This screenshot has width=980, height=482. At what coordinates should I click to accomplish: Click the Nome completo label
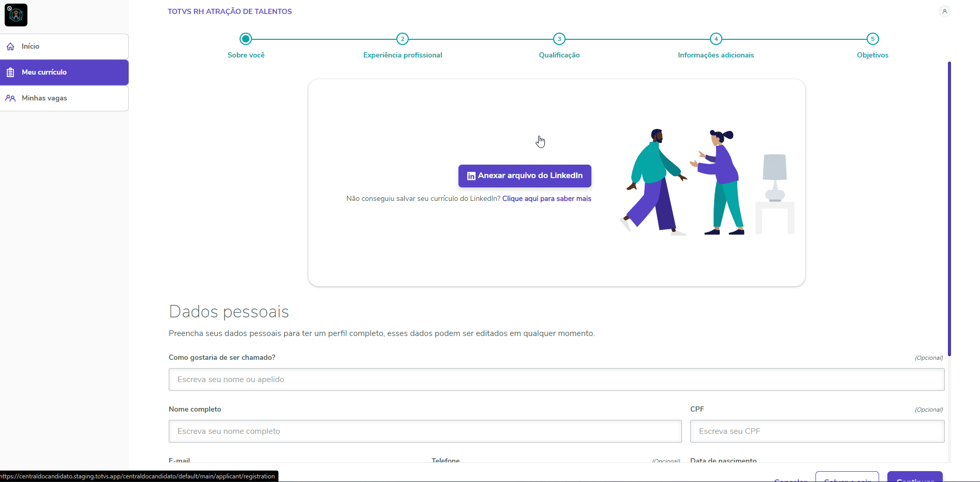coord(195,409)
